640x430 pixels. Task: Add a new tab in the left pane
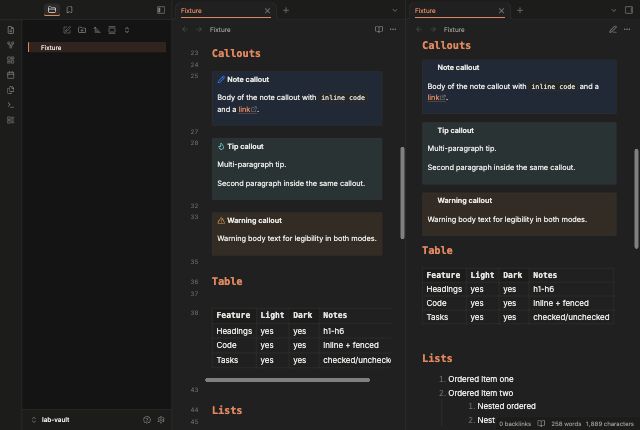coord(286,11)
